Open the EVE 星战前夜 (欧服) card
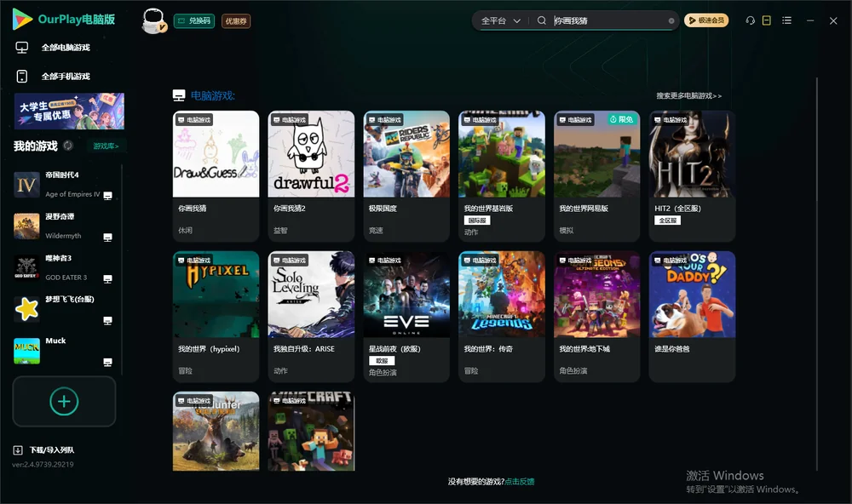This screenshot has width=852, height=504. click(406, 317)
